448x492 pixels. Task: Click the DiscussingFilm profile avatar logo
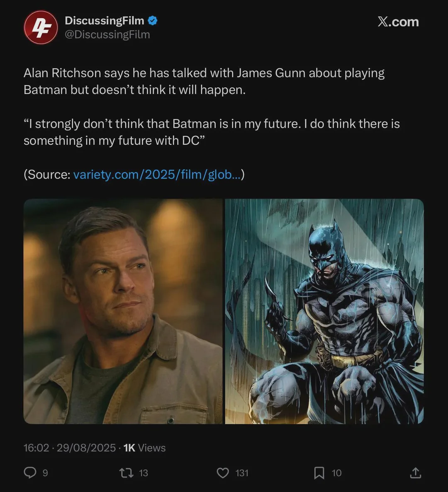click(x=41, y=27)
